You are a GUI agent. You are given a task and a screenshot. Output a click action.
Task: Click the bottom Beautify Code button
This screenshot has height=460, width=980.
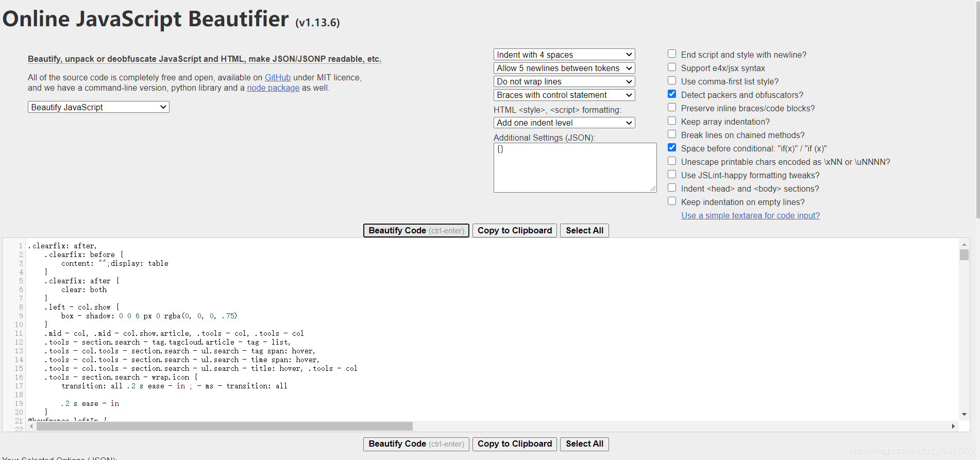[x=416, y=444]
